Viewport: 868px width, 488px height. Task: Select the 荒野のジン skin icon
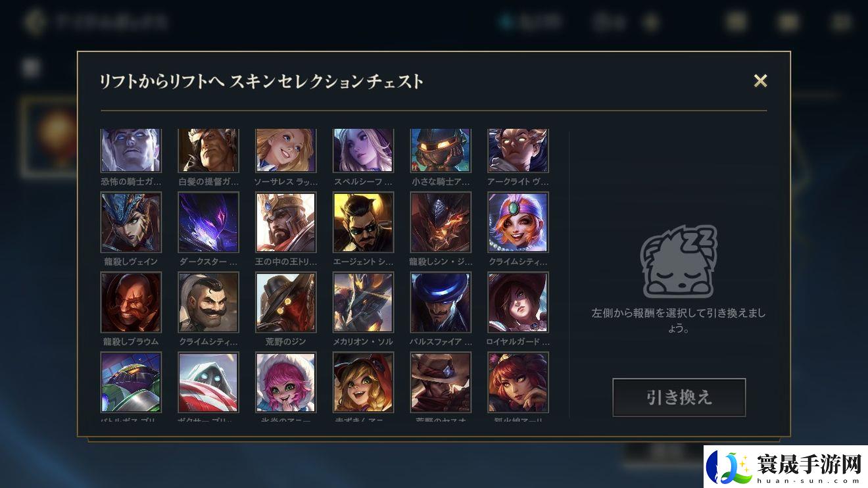286,303
